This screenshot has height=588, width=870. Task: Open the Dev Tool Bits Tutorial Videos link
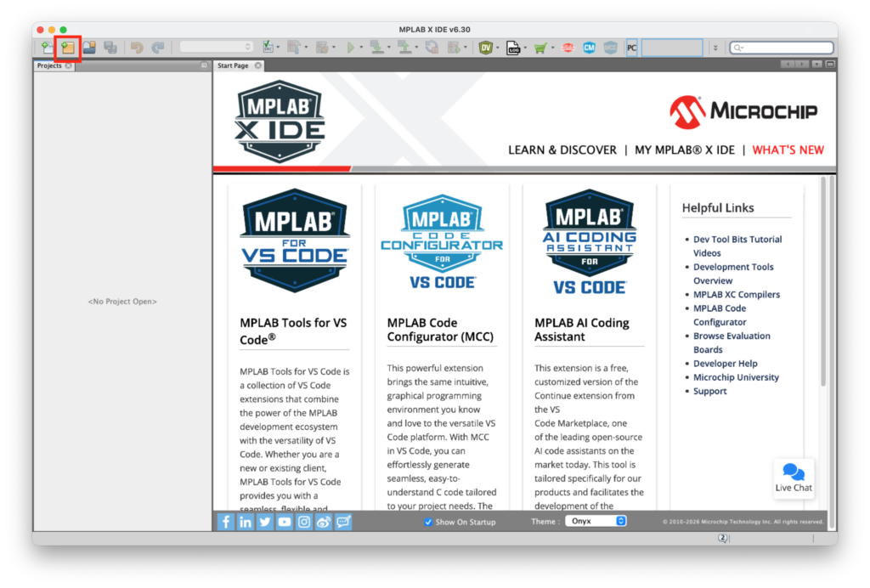point(737,246)
